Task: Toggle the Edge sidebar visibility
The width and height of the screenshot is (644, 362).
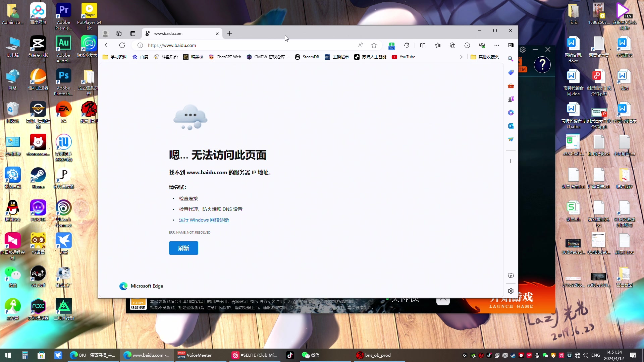Action: (x=511, y=45)
